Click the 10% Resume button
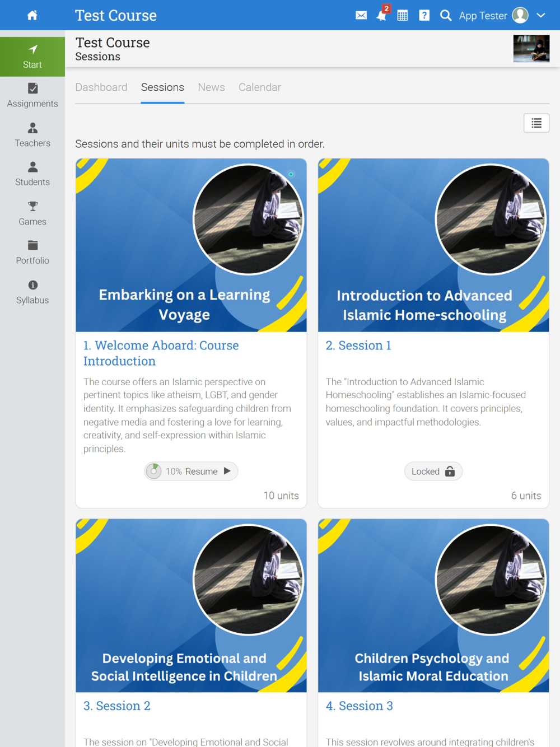The image size is (560, 747). 191,471
